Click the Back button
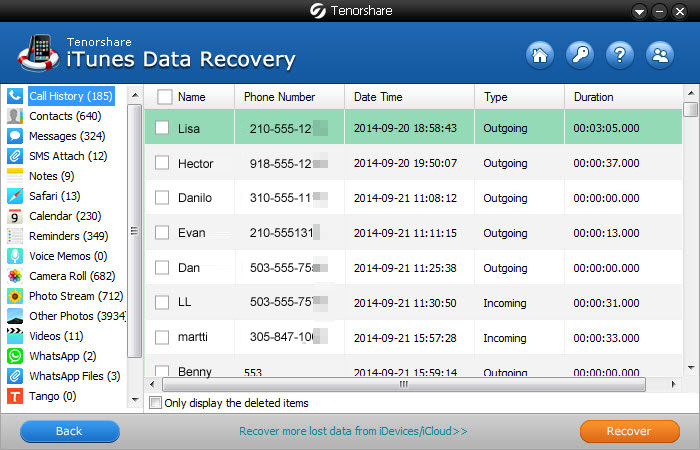The width and height of the screenshot is (700, 450). [x=70, y=431]
